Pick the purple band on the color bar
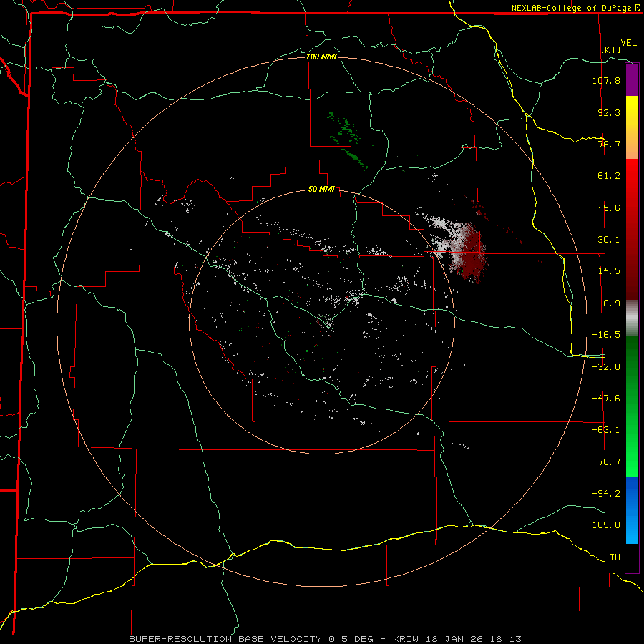The width and height of the screenshot is (644, 644). tap(632, 79)
